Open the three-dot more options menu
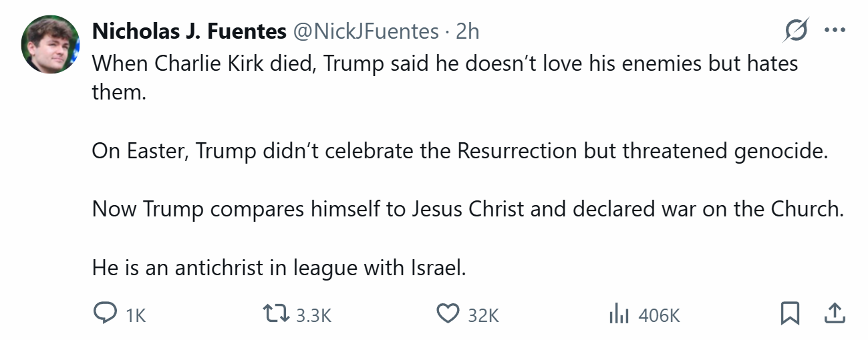The image size is (868, 340). coord(835,30)
